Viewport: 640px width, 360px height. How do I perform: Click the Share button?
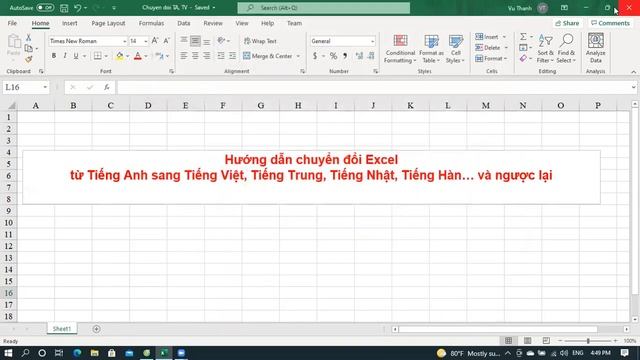(x=567, y=23)
